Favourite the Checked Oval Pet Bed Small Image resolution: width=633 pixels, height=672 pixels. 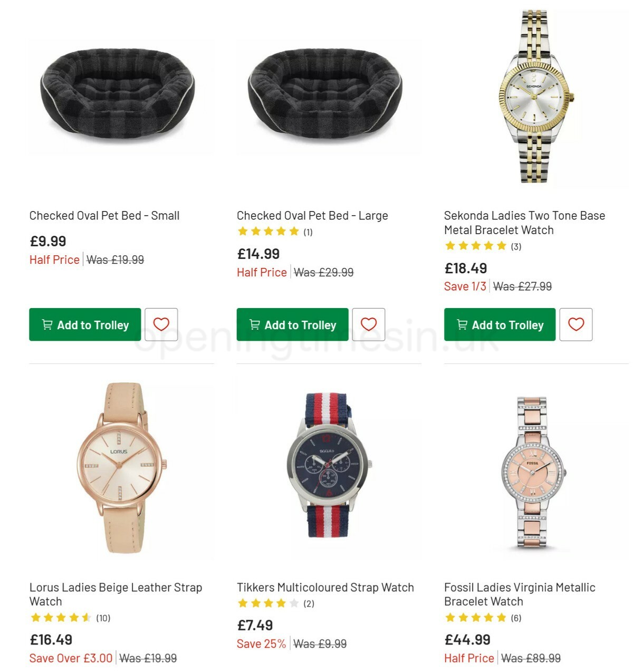point(161,324)
